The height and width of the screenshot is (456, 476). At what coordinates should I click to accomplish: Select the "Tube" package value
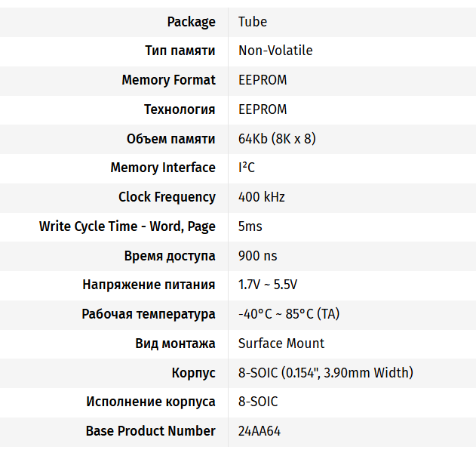(x=253, y=22)
